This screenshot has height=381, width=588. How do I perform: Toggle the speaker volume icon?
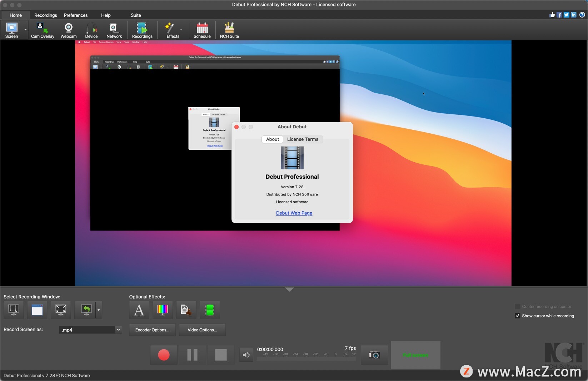point(246,355)
